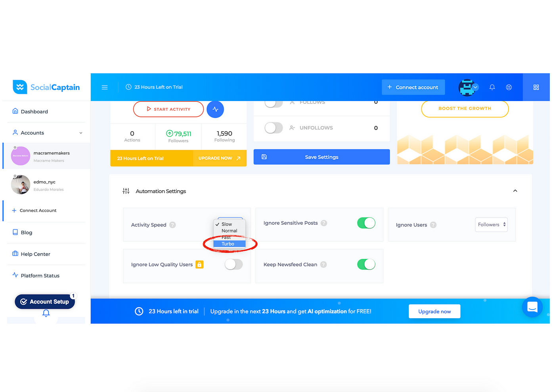Click the Start Activity button

(x=168, y=109)
